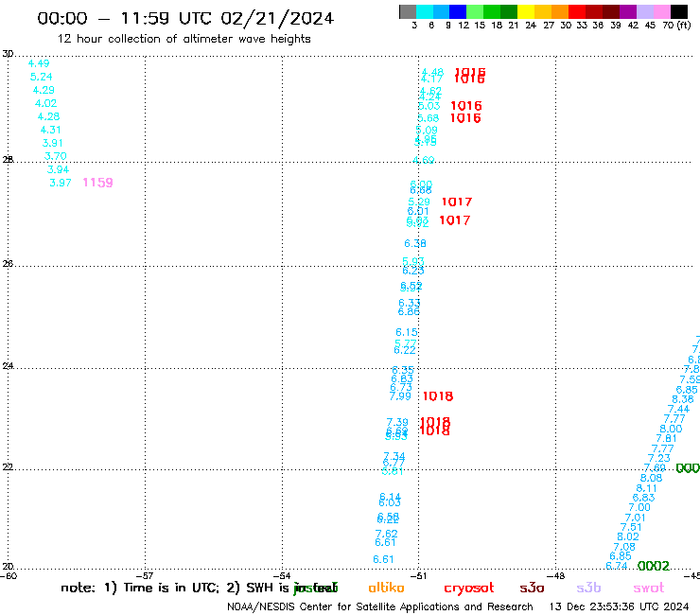Click the 8.38 wave height reading

click(x=683, y=399)
